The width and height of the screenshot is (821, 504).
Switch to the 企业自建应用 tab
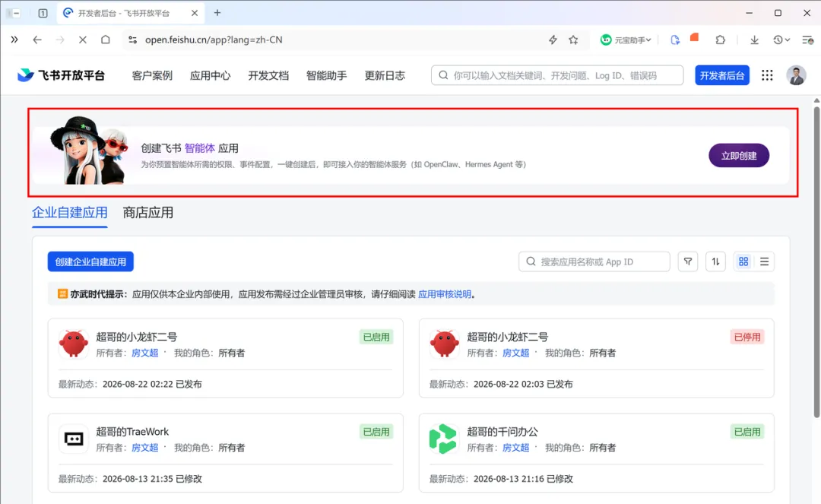pyautogui.click(x=70, y=213)
